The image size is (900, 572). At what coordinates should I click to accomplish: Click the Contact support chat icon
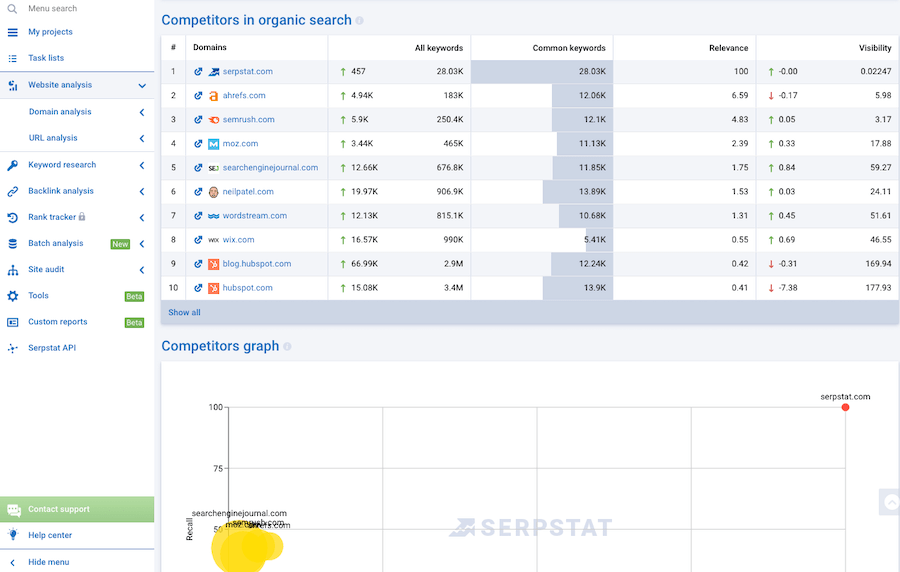click(x=14, y=509)
